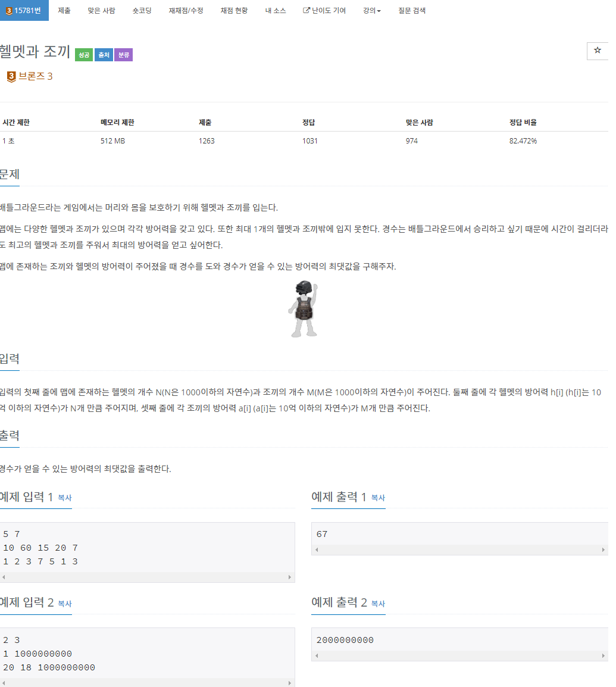Click the star favorite icon

click(x=597, y=51)
